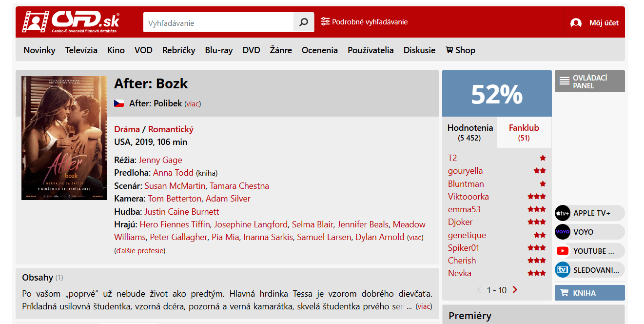This screenshot has height=324, width=644.
Task: Expand more titles with viac next to After: Polibek
Action: pyautogui.click(x=193, y=104)
